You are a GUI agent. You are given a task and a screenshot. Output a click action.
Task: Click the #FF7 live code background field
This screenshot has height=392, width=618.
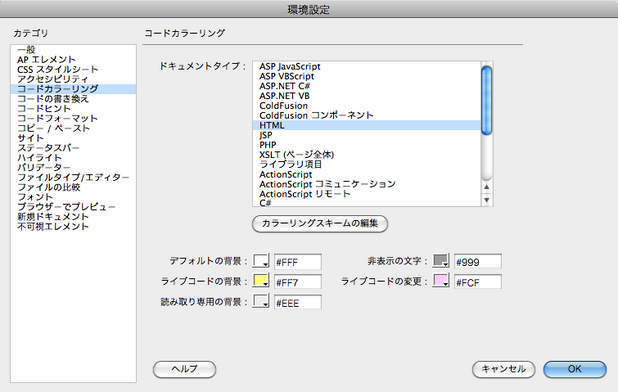tap(298, 282)
